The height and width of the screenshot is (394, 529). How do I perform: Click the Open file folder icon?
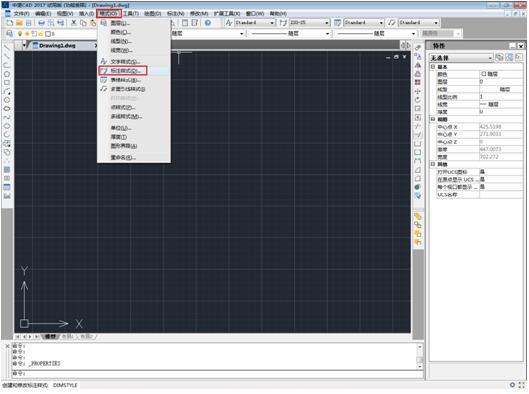tap(19, 23)
